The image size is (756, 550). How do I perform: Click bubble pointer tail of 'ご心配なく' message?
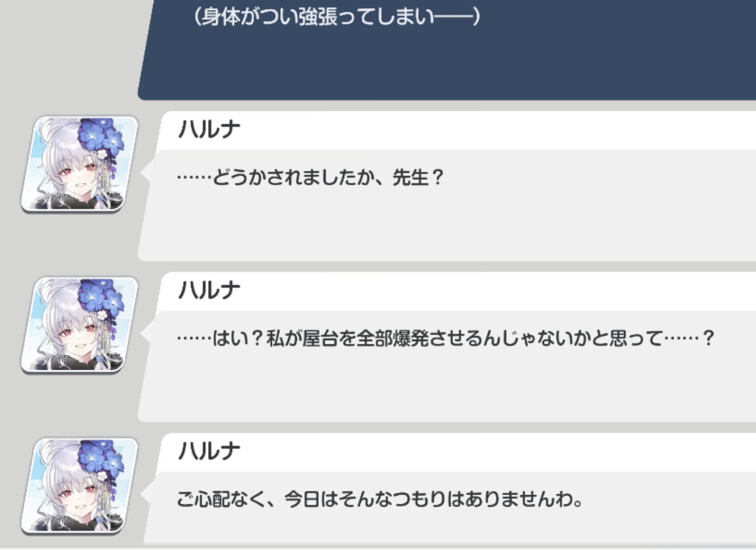(x=146, y=493)
